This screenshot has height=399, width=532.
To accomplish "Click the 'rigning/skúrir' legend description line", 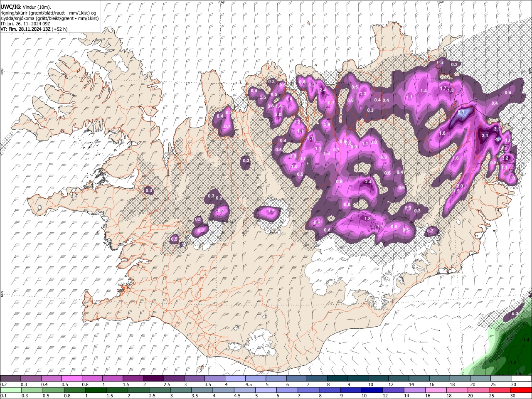I will click(x=49, y=13).
